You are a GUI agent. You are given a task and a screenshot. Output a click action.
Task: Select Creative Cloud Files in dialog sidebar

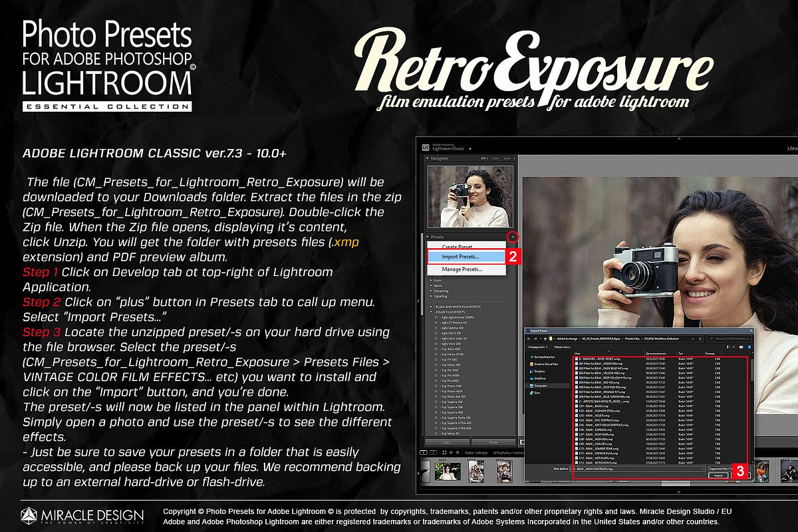[x=543, y=364]
